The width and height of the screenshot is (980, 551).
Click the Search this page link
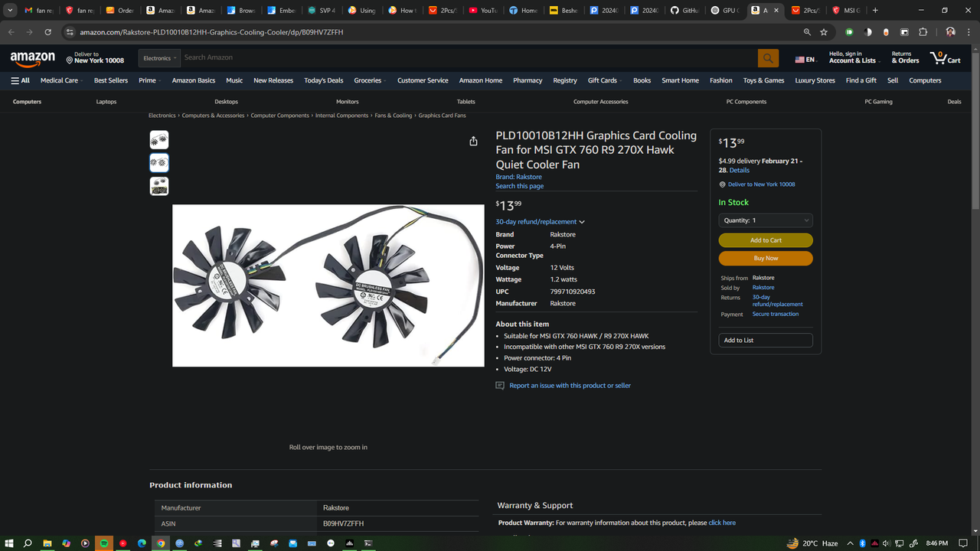(x=519, y=186)
